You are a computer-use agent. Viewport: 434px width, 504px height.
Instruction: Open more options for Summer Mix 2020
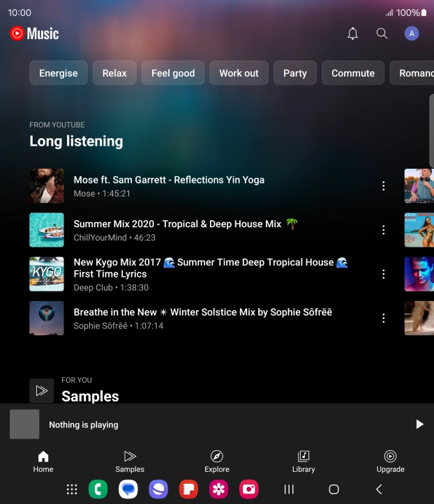383,230
